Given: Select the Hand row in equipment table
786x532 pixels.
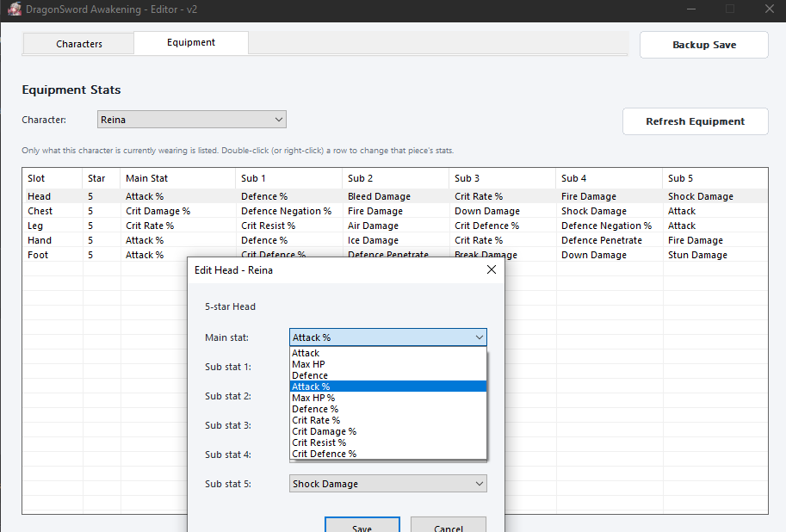Looking at the screenshot, I should (x=395, y=240).
